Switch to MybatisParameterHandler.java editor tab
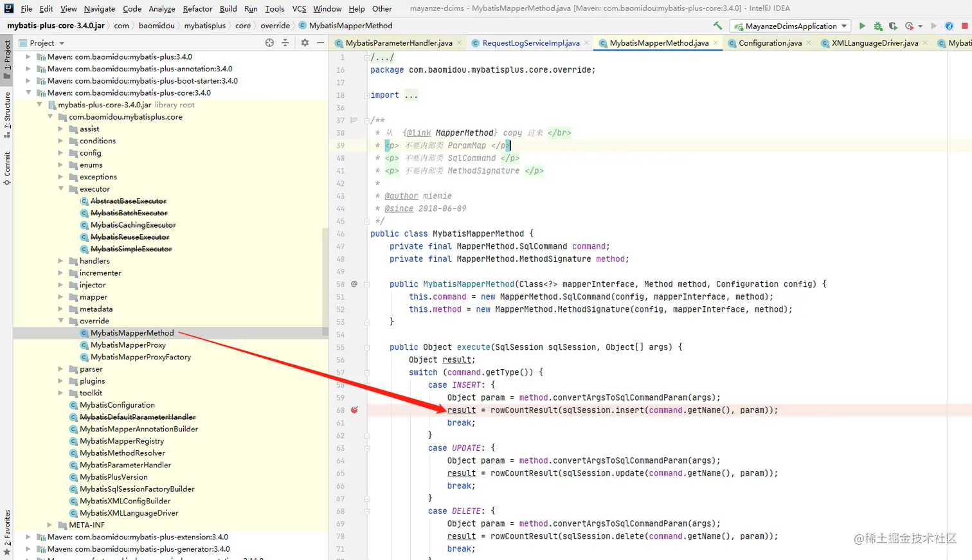This screenshot has height=560, width=972. (x=399, y=43)
